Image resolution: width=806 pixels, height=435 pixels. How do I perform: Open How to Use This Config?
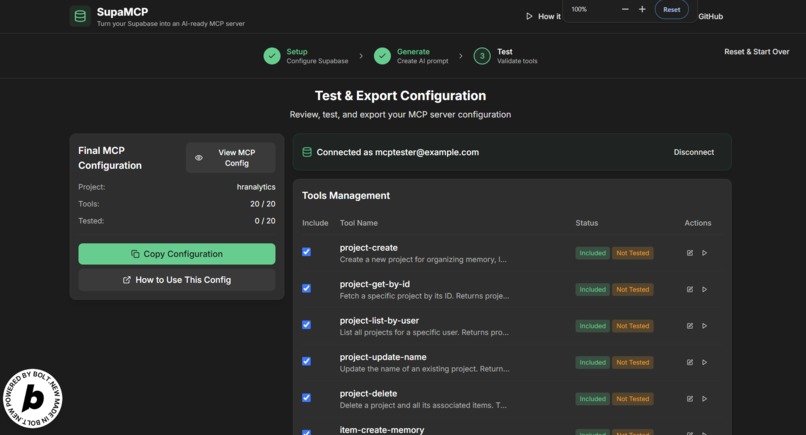coord(177,280)
